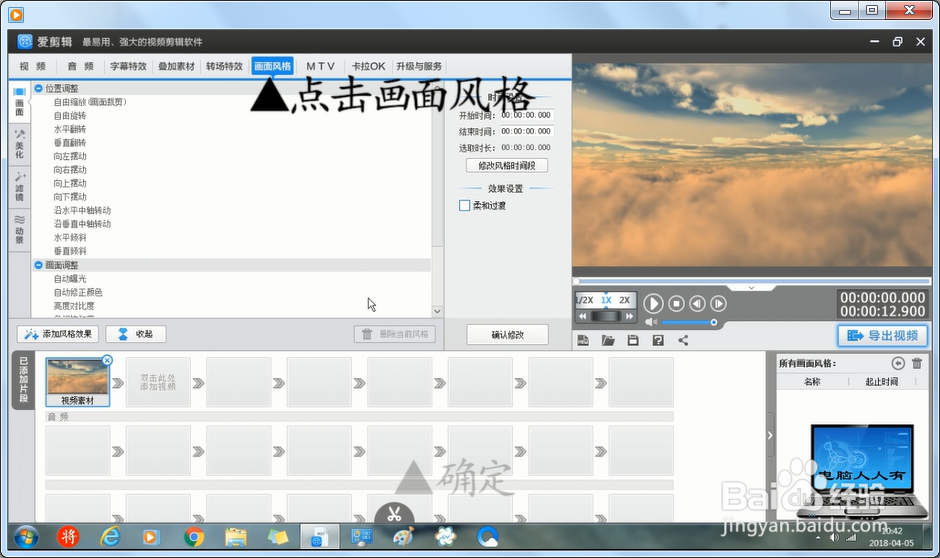This screenshot has width=940, height=558.
Task: Switch to the 音频 tab
Action: [x=80, y=66]
